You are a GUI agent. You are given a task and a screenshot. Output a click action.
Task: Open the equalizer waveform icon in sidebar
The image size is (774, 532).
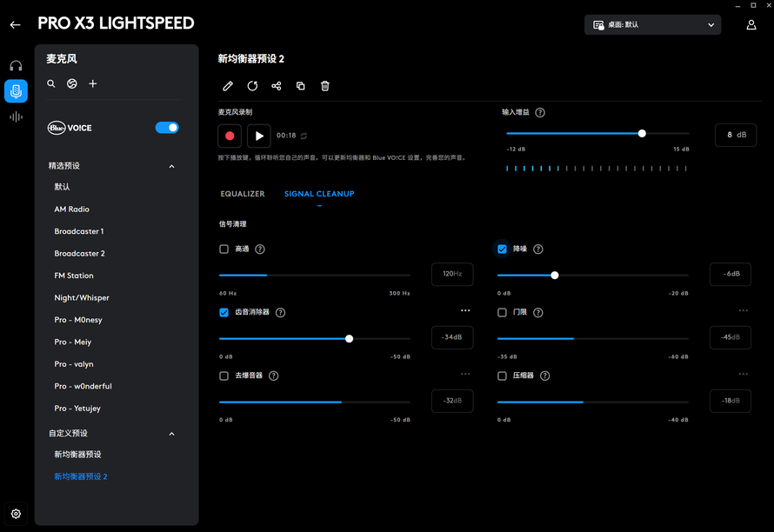tap(16, 117)
